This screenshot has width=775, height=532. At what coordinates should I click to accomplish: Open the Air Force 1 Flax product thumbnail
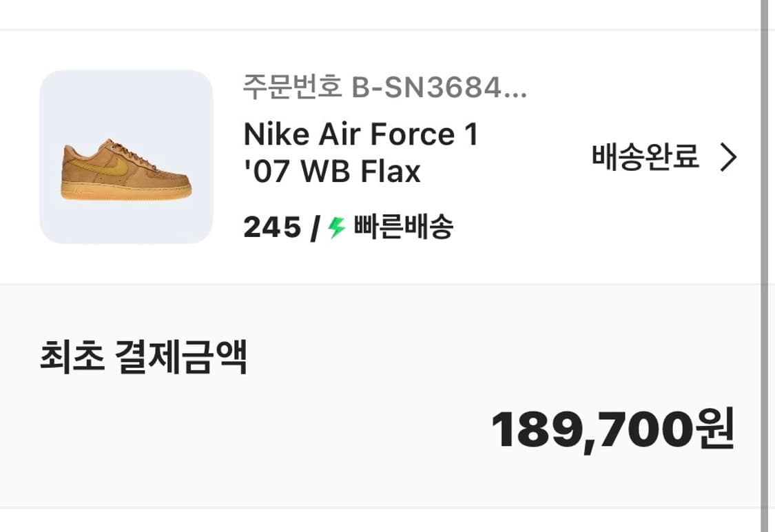[x=126, y=157]
